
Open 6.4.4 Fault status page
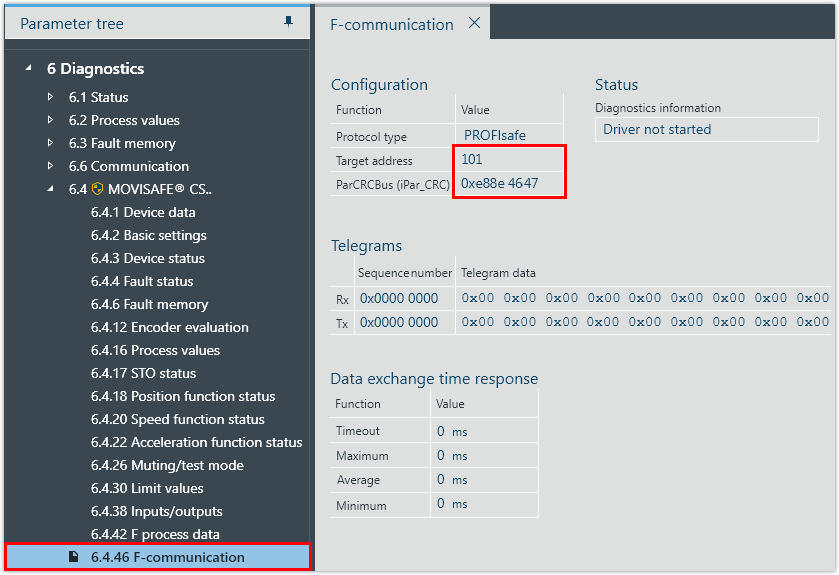pos(142,281)
